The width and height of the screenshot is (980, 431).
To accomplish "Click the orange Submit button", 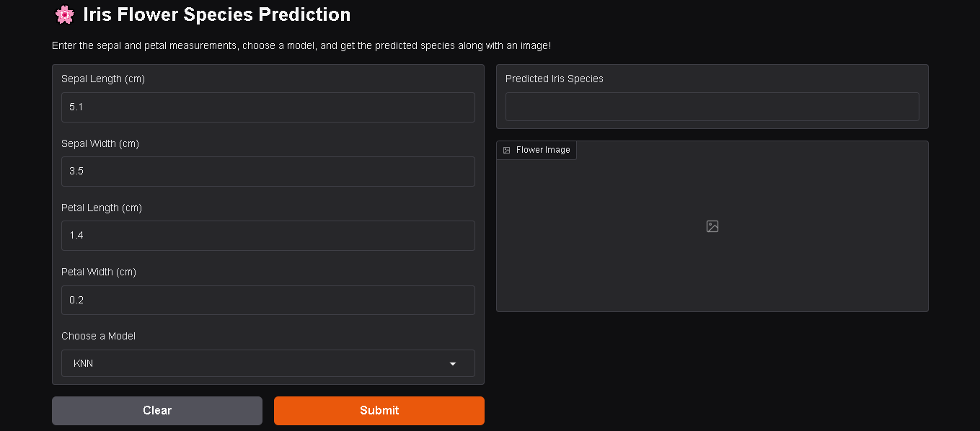I will [379, 411].
